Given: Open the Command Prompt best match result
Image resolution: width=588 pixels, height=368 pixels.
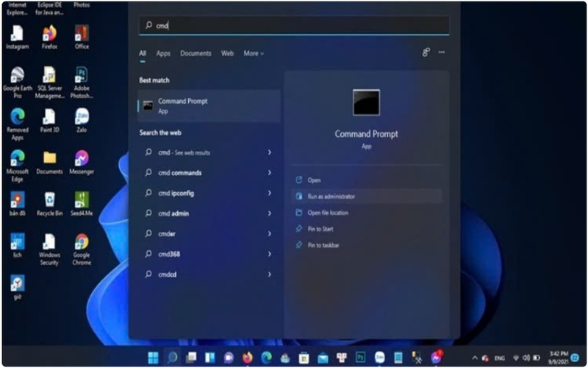Looking at the screenshot, I should point(209,106).
